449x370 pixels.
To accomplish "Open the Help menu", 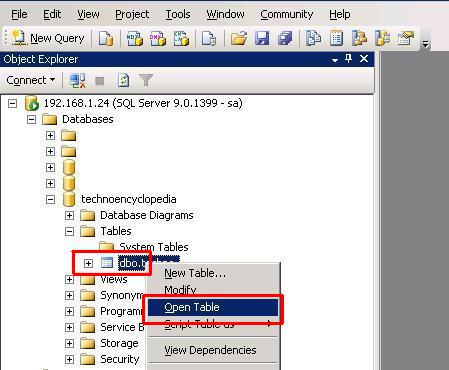I will 340,14.
